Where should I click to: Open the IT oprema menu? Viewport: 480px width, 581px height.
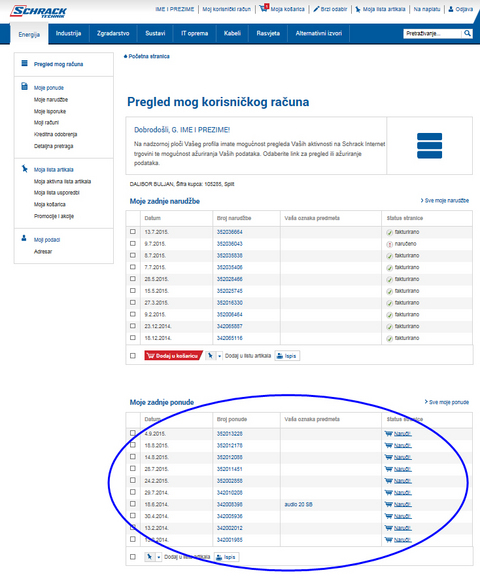(194, 33)
